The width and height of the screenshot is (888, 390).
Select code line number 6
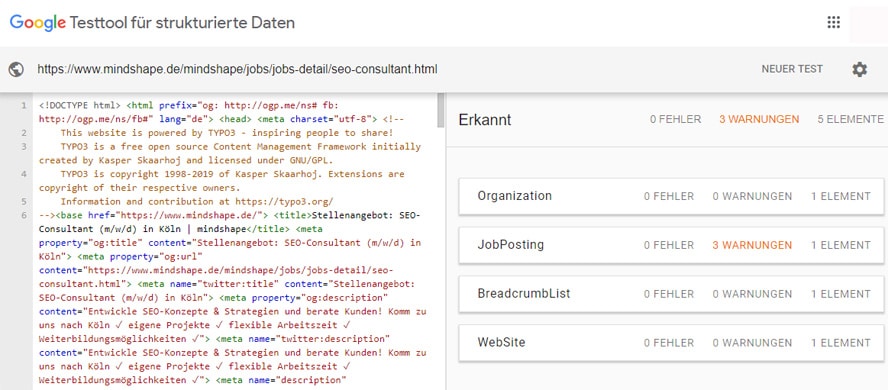coord(24,215)
